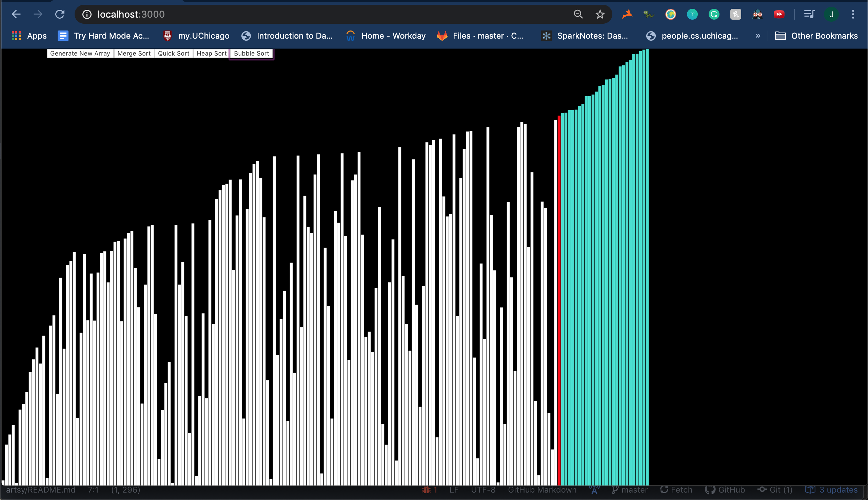Expand hidden bookmarks chevron
Viewport: 868px width, 500px height.
(x=758, y=36)
